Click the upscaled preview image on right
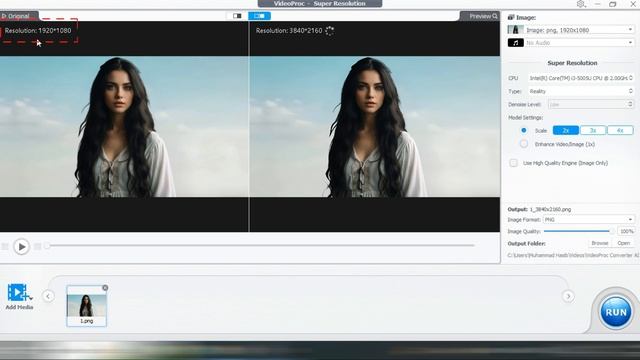This screenshot has width=640, height=360. [x=375, y=127]
